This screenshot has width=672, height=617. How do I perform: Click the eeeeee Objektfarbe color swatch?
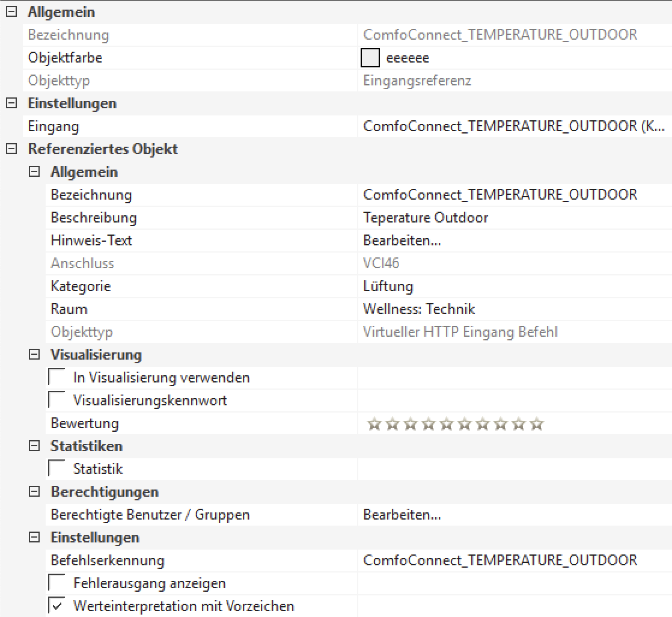[x=370, y=58]
